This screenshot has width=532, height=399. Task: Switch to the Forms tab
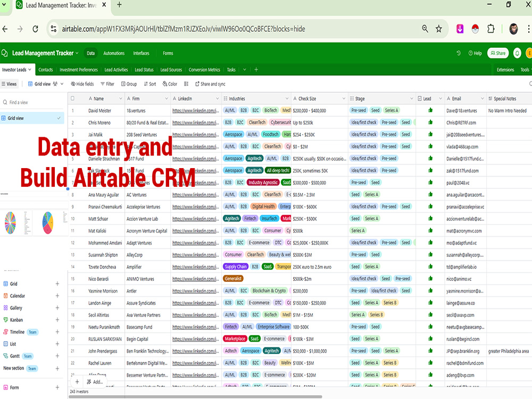tap(168, 53)
